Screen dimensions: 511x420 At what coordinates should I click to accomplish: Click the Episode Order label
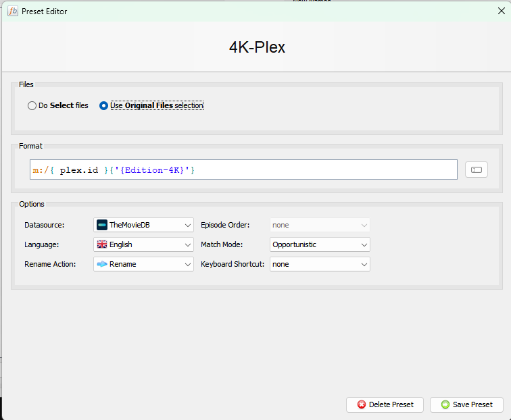point(225,225)
